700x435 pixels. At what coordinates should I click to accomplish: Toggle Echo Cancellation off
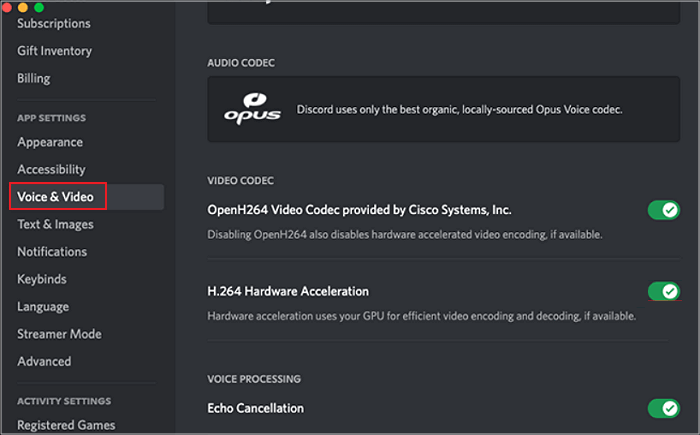pos(663,408)
